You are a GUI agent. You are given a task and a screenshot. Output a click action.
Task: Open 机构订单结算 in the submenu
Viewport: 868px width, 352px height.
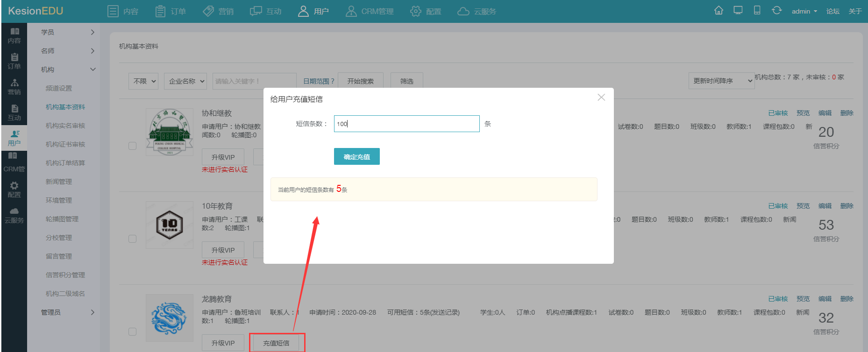(65, 163)
